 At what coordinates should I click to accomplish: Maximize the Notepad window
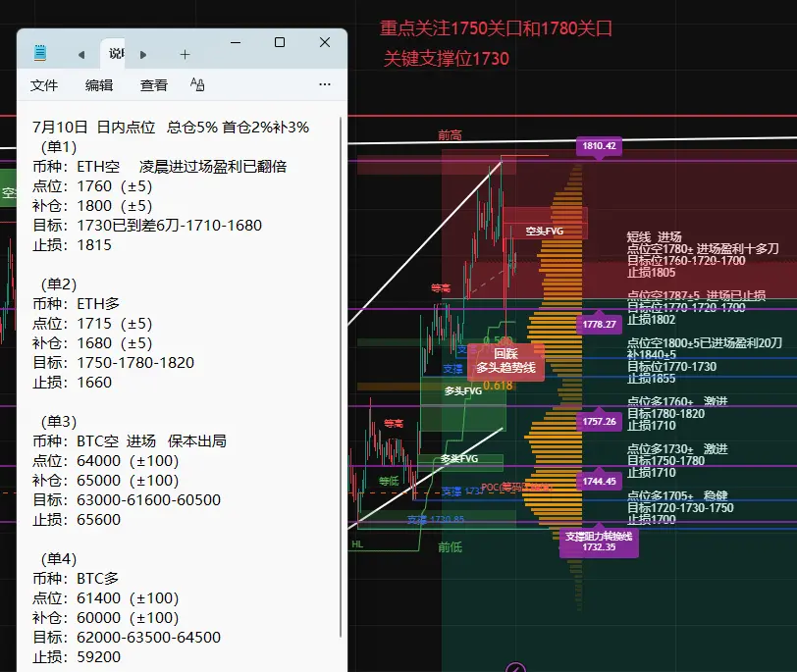280,42
